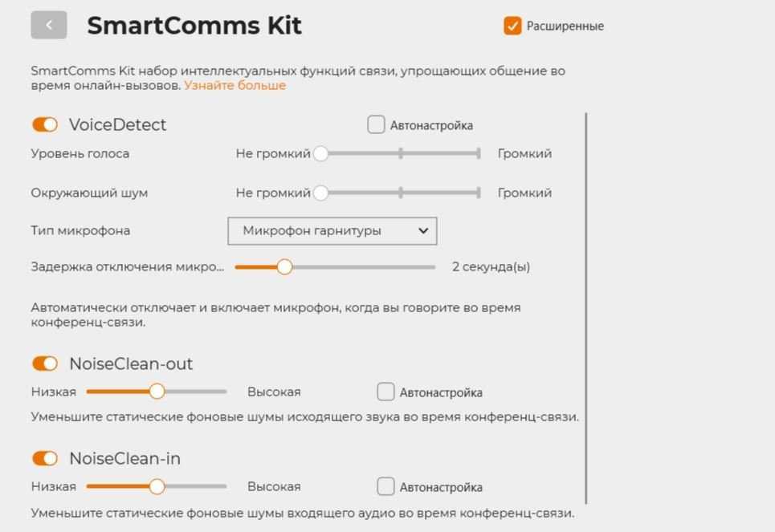Click the NoiseClean-in level slider handle
This screenshot has width=775, height=532.
click(x=157, y=486)
